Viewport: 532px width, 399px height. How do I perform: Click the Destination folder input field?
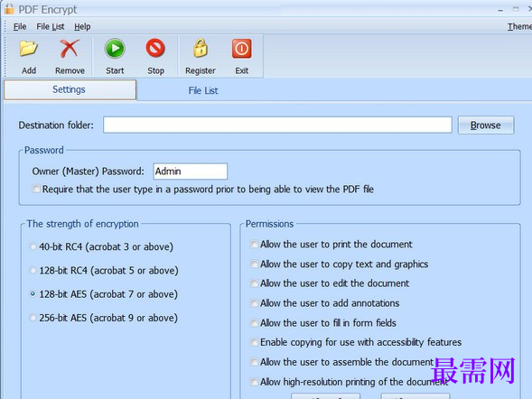tap(277, 125)
